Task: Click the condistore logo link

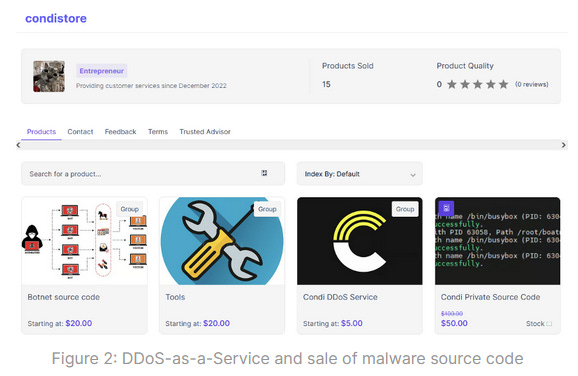Action: pyautogui.click(x=56, y=18)
